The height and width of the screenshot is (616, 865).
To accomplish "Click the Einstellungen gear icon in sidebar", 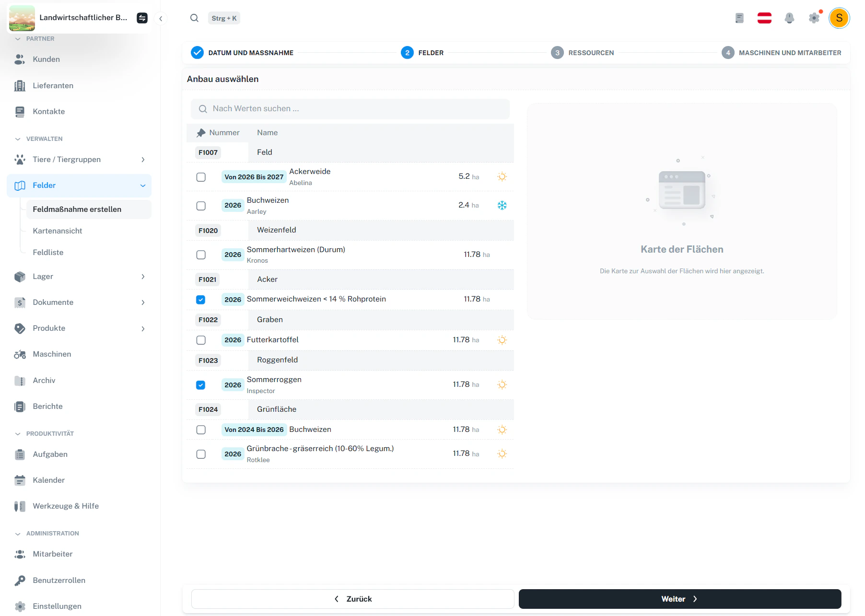I will [20, 606].
